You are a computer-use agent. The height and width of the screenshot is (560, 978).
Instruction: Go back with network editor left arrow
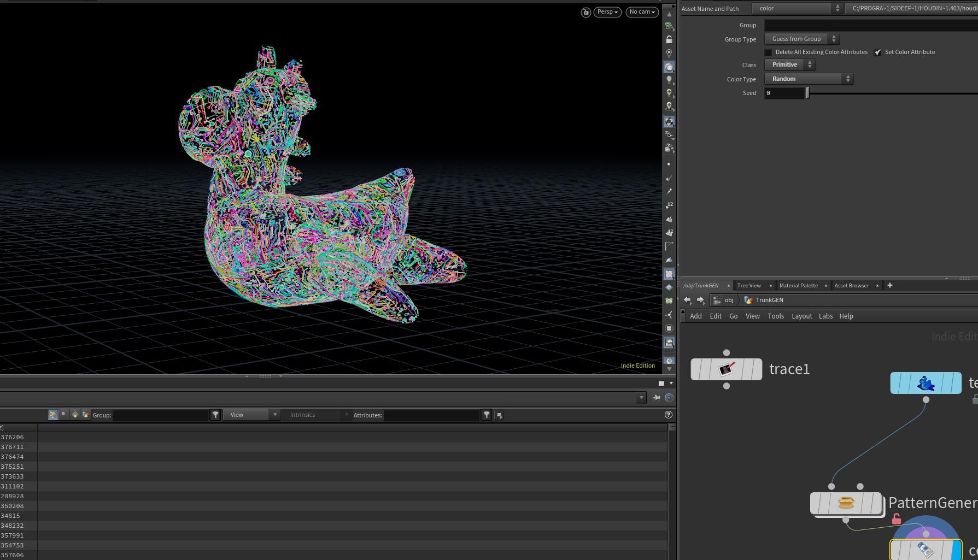pyautogui.click(x=688, y=300)
